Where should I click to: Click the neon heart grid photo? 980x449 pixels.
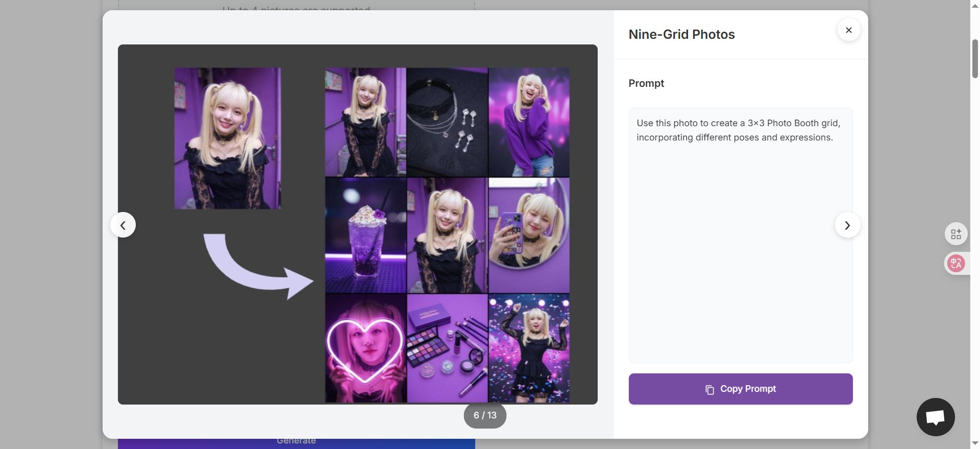pos(365,348)
